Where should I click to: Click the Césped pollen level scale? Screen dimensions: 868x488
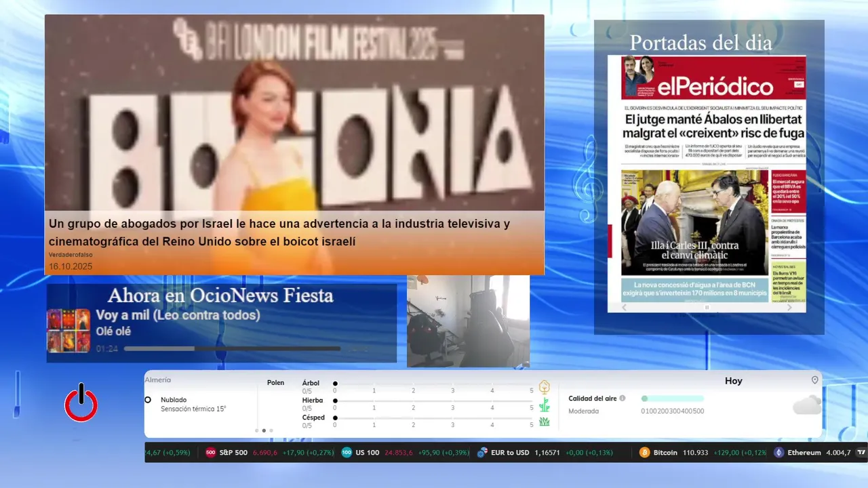pos(434,418)
